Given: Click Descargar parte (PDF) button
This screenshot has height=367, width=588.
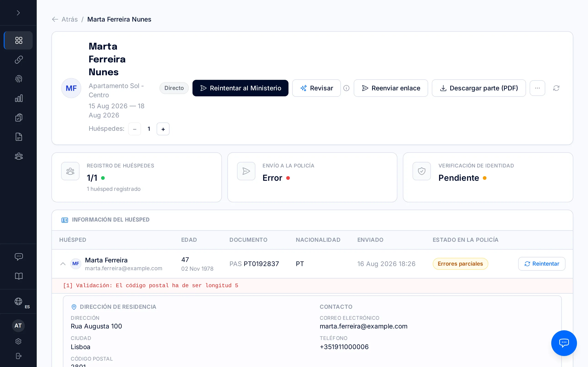Looking at the screenshot, I should (x=479, y=88).
